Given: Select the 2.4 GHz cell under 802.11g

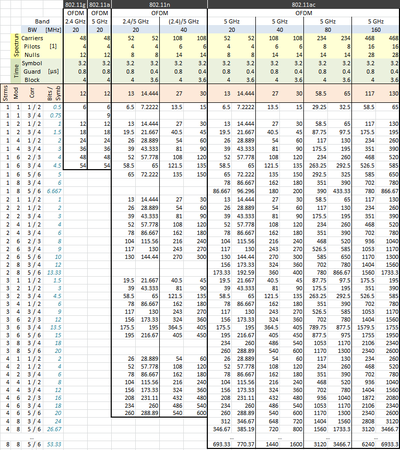Looking at the screenshot, I should point(75,21).
